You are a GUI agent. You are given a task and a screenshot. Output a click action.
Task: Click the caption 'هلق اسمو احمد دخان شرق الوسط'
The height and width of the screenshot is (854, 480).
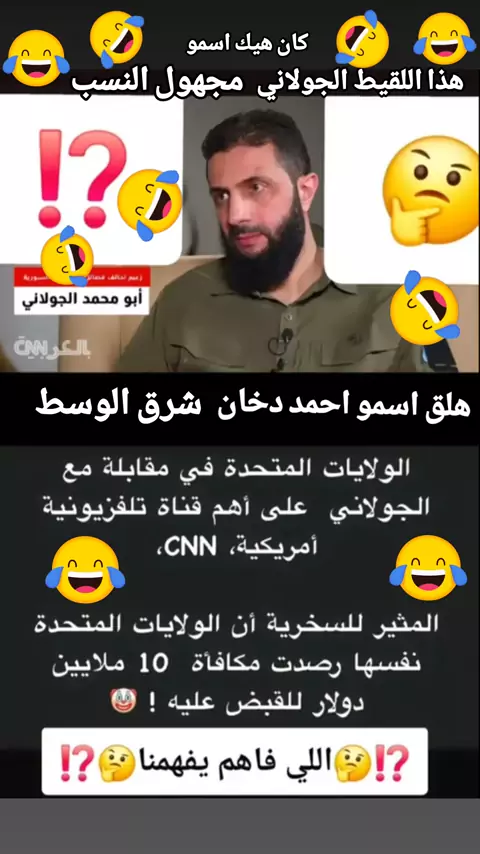[x=253, y=406]
